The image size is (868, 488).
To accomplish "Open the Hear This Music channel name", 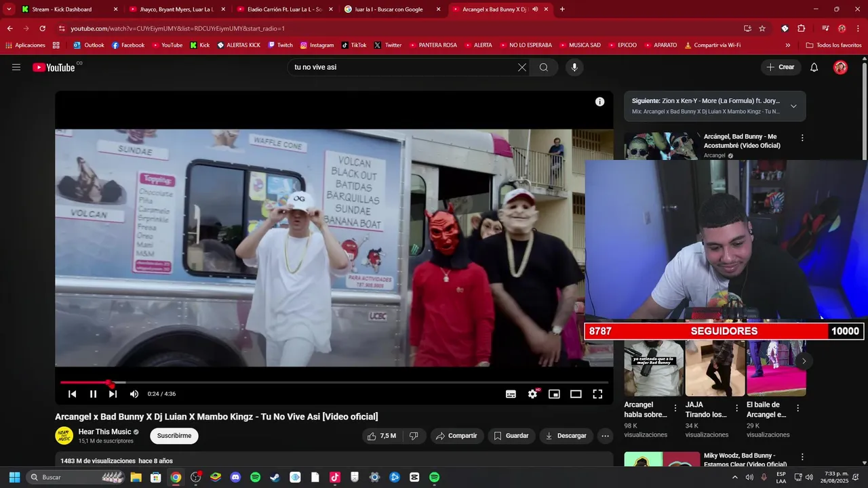I will (104, 432).
